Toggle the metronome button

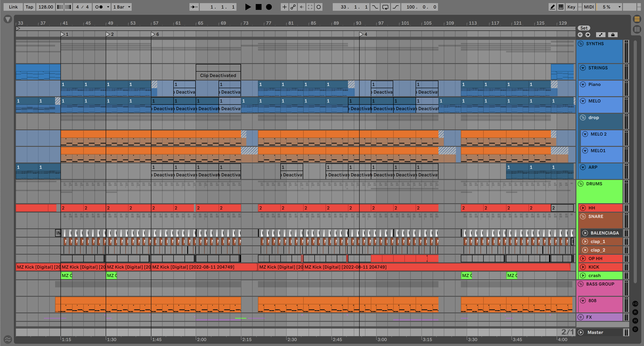tap(99, 7)
